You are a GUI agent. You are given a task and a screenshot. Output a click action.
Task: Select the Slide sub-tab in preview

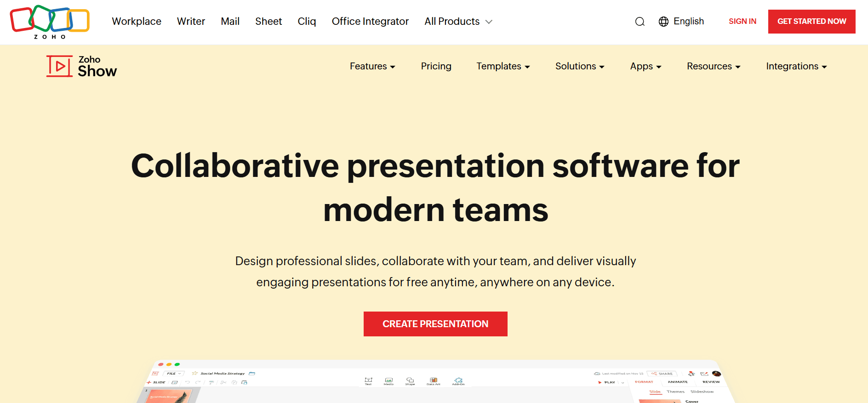tap(655, 392)
